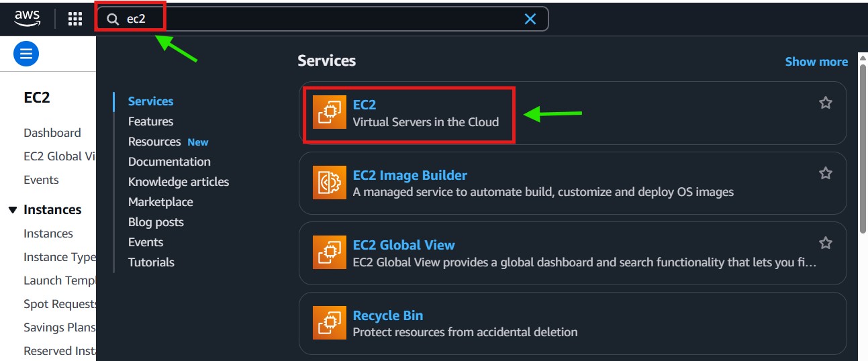868x361 pixels.
Task: Select the Documentation search category
Action: pos(169,162)
